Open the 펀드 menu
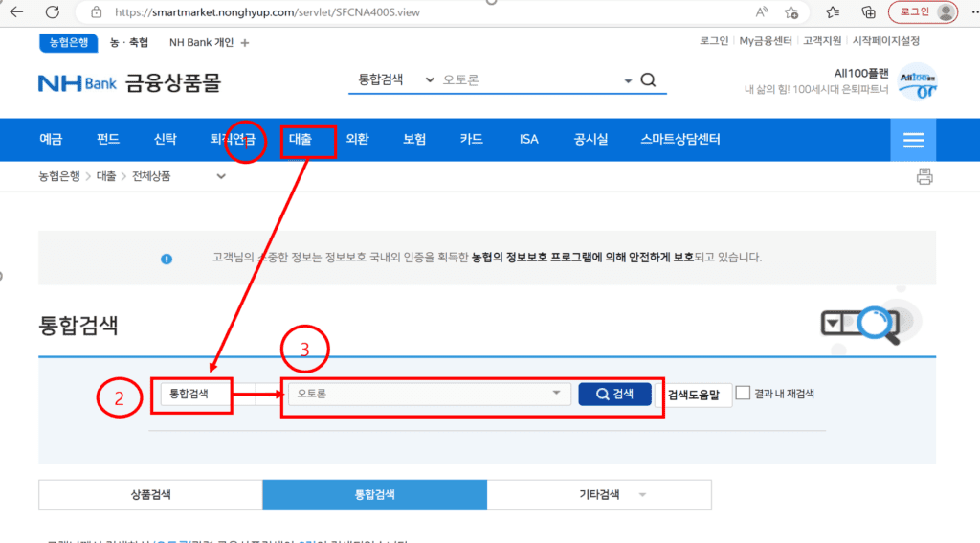 [108, 139]
